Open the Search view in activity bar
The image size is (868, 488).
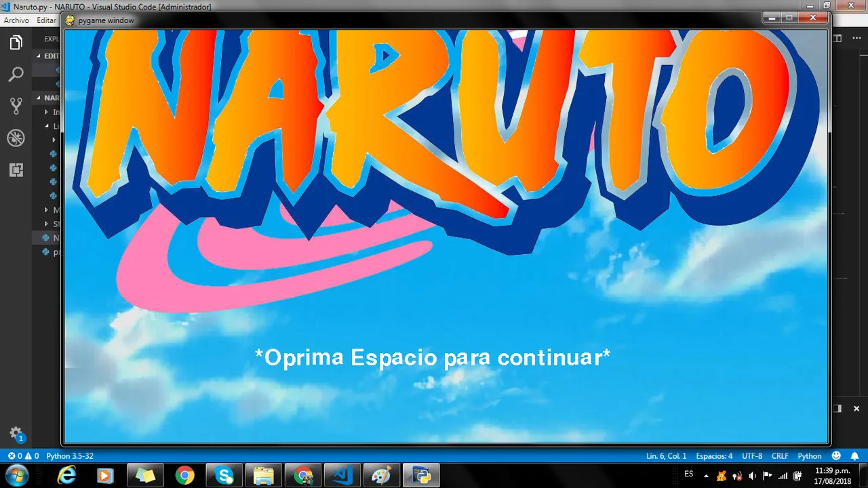16,75
